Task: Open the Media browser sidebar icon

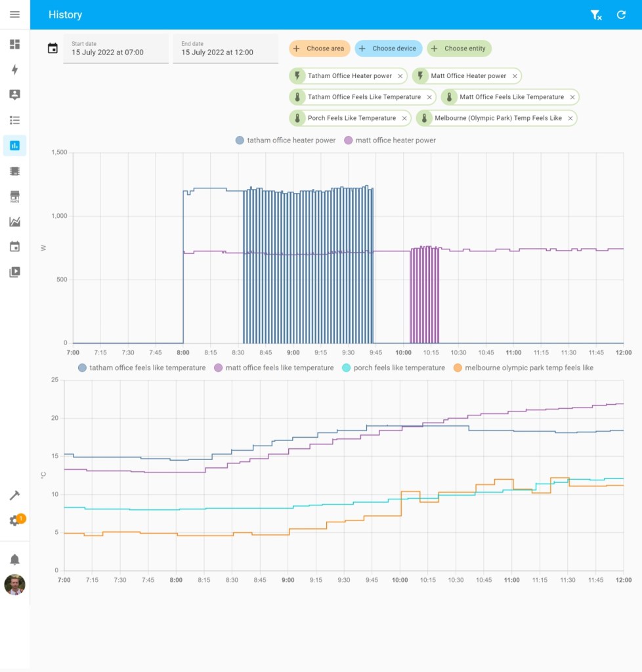Action: click(14, 272)
